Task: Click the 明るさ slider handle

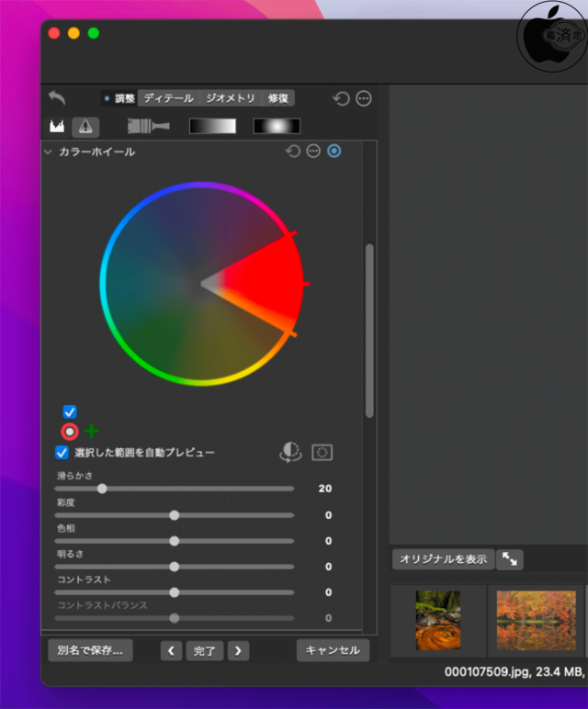Action: tap(175, 567)
